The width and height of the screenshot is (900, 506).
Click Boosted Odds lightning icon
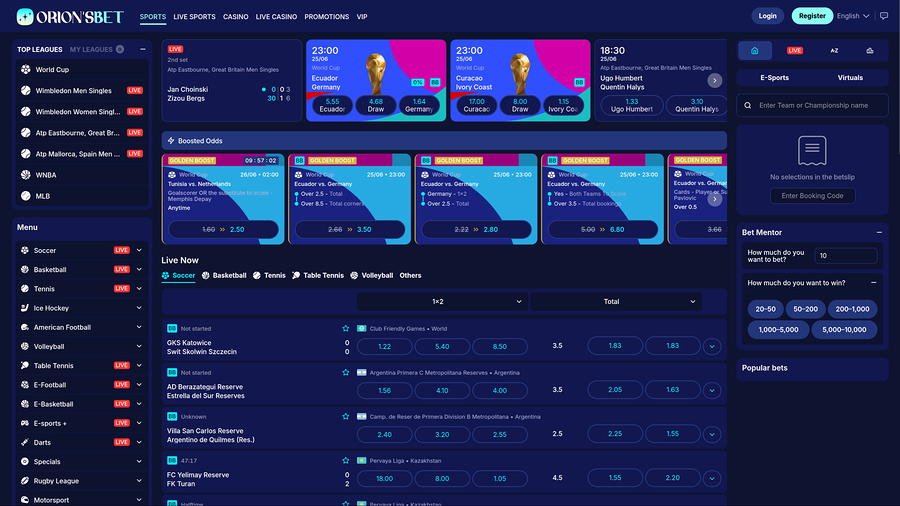click(x=171, y=141)
